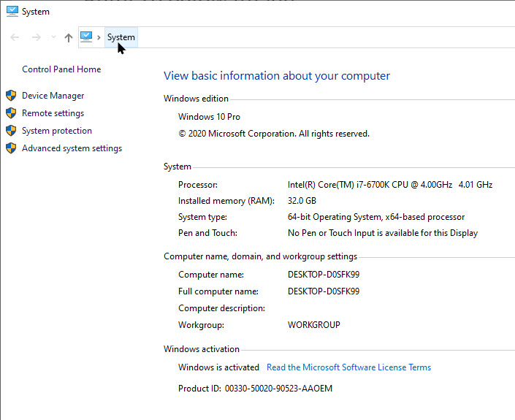This screenshot has width=515, height=420.
Task: Click the computer icon in address bar
Action: click(86, 37)
